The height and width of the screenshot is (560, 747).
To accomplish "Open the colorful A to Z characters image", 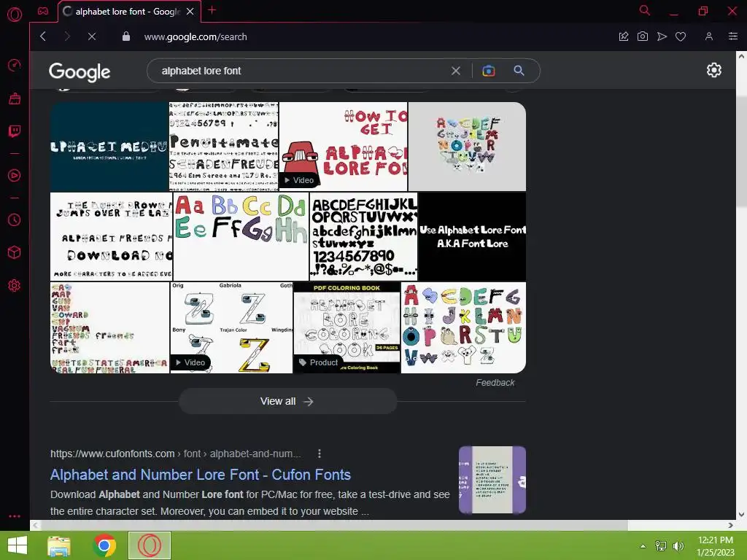I will click(x=463, y=327).
